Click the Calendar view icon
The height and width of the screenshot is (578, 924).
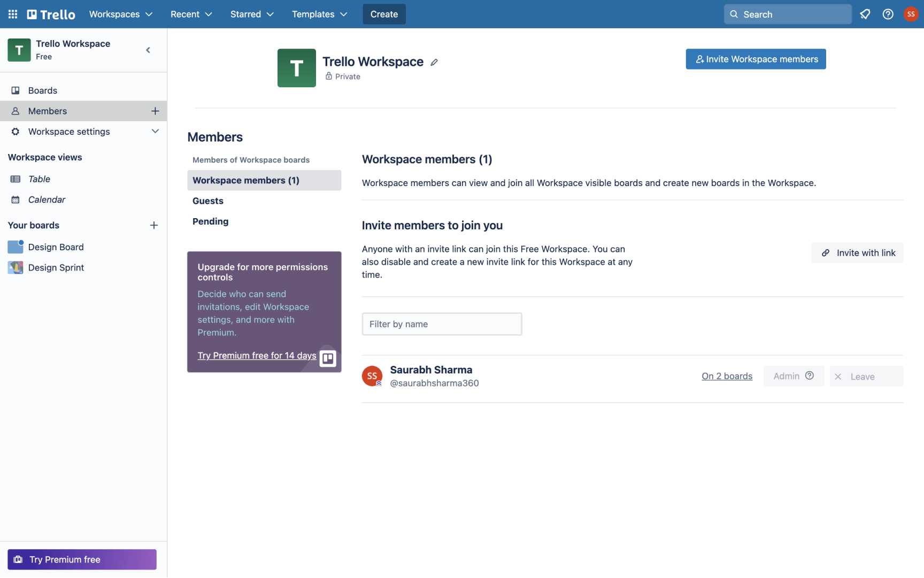coord(16,200)
